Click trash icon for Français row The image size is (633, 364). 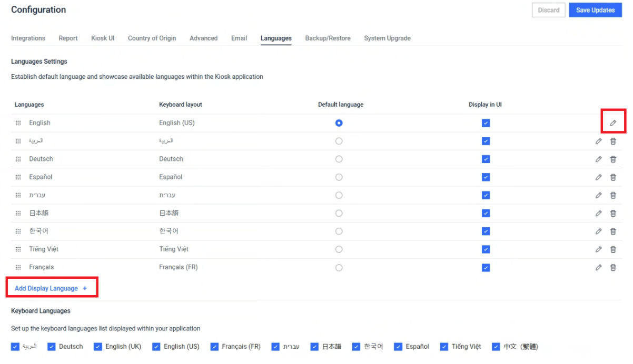[x=613, y=268]
